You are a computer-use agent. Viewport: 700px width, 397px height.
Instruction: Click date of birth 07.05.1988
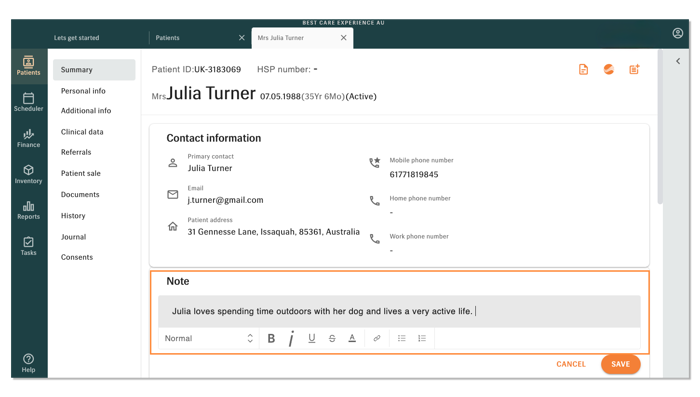280,96
